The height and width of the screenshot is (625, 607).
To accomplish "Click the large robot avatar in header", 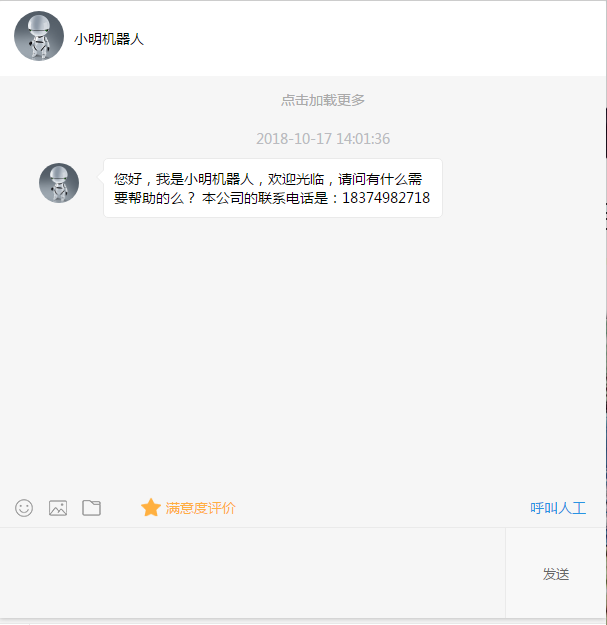I will pyautogui.click(x=39, y=36).
